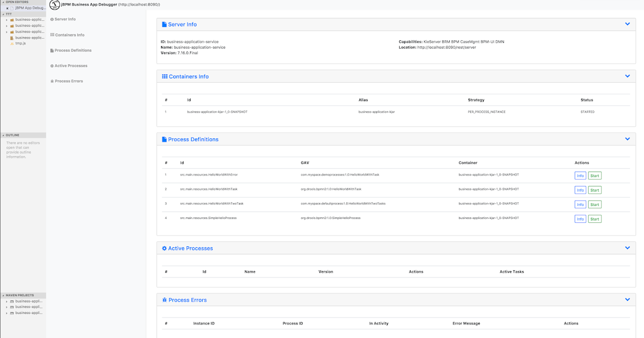Viewport: 644px width, 338px height.
Task: Click the com.myspace.defaultprocess:1.0:HelloWorldWithTwoTasks GAV cell
Action: [343, 203]
